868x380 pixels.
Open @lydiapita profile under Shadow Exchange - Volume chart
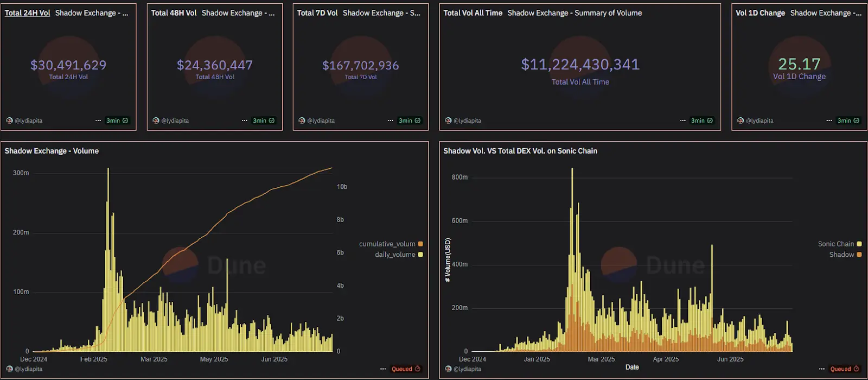(x=28, y=369)
